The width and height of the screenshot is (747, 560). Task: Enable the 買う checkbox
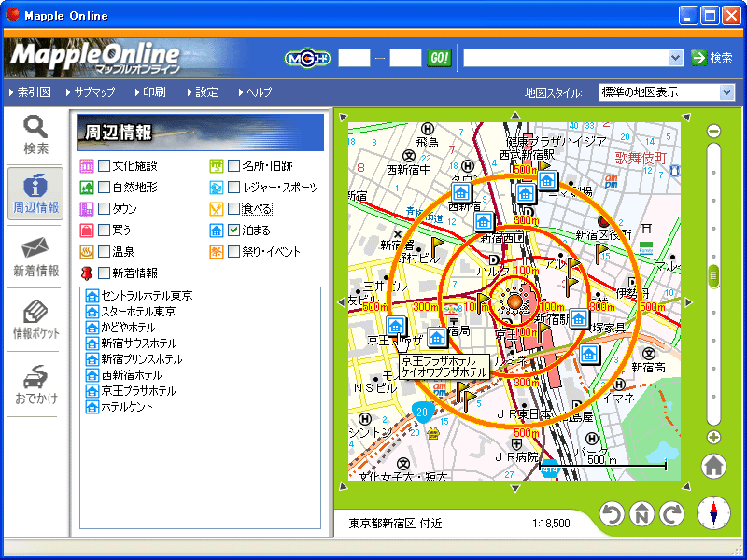[104, 230]
